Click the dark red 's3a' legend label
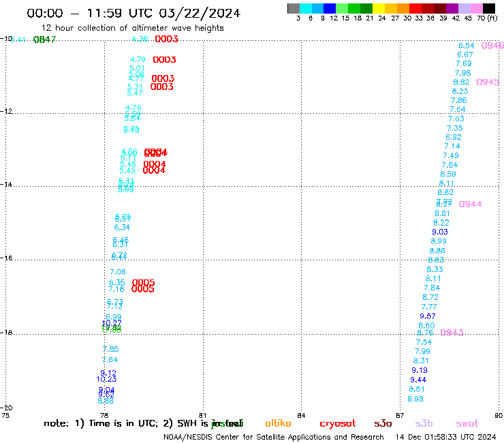 point(383,424)
